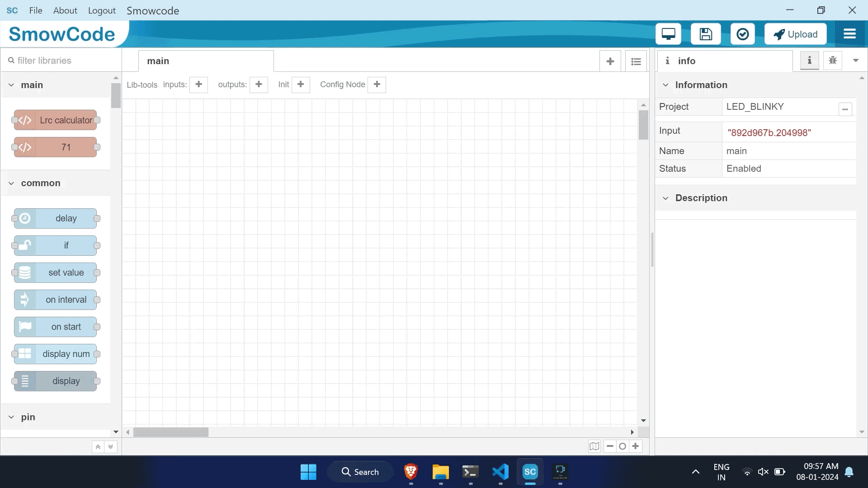
Task: Add an input with inputs plus button
Action: point(198,84)
